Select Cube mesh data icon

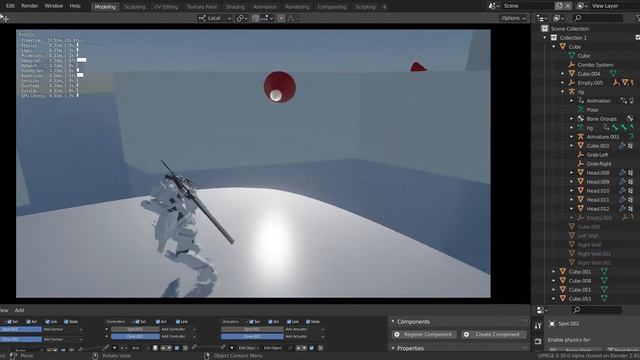[572, 56]
